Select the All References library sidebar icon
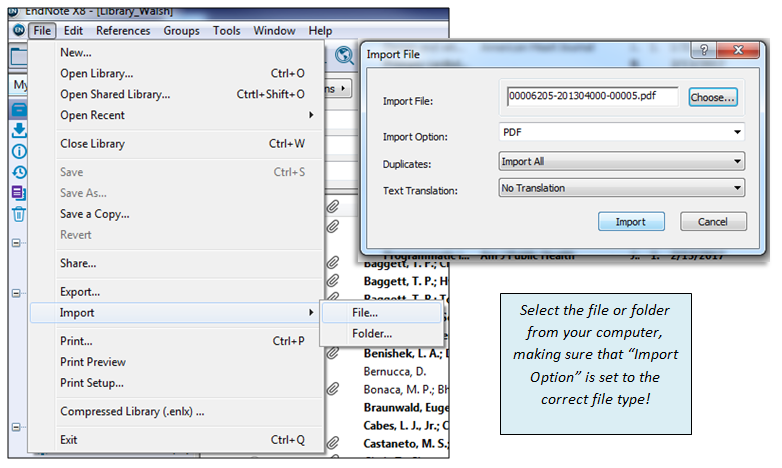Screen dimensions: 782x468 pos(19,110)
